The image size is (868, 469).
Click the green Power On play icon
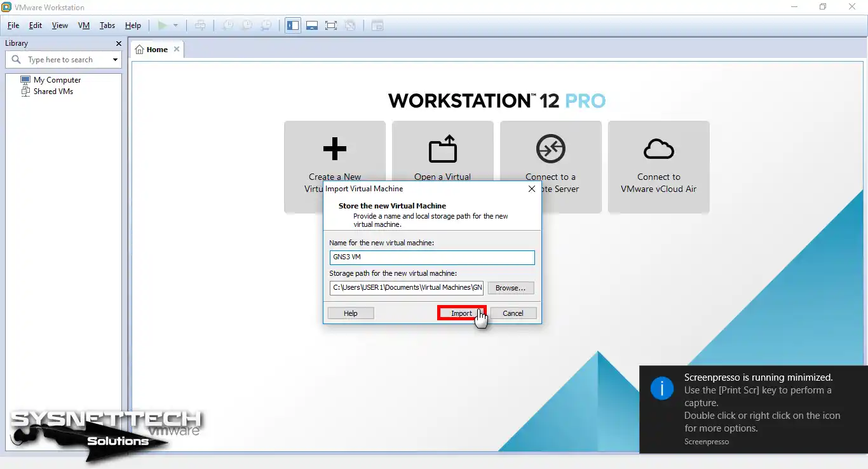tap(162, 25)
